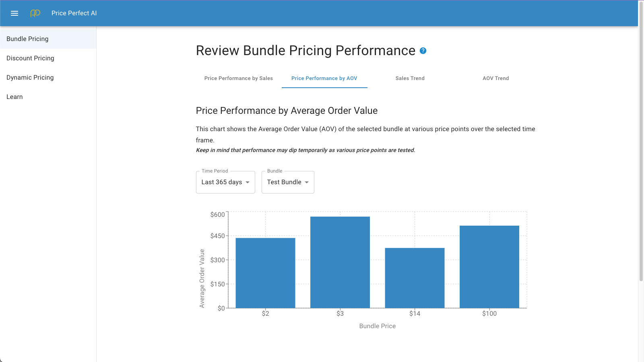
Task: Open the hamburger navigation menu
Action: [x=14, y=13]
